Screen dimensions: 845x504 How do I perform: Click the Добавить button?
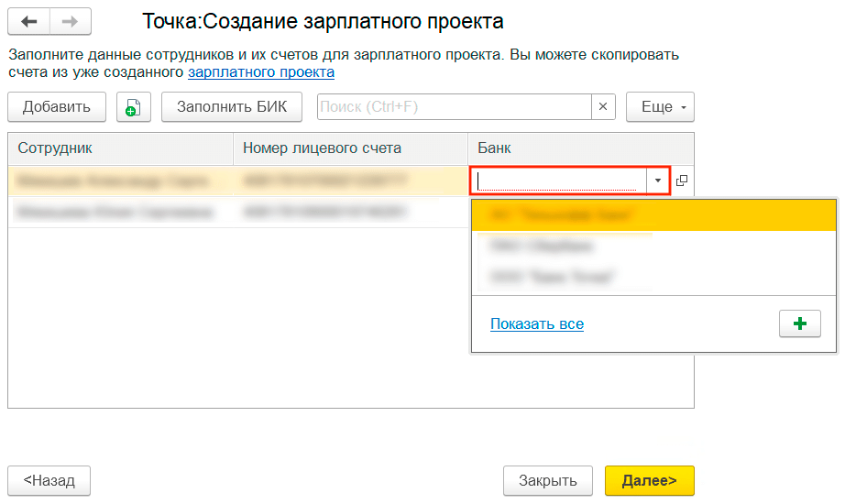tap(57, 107)
